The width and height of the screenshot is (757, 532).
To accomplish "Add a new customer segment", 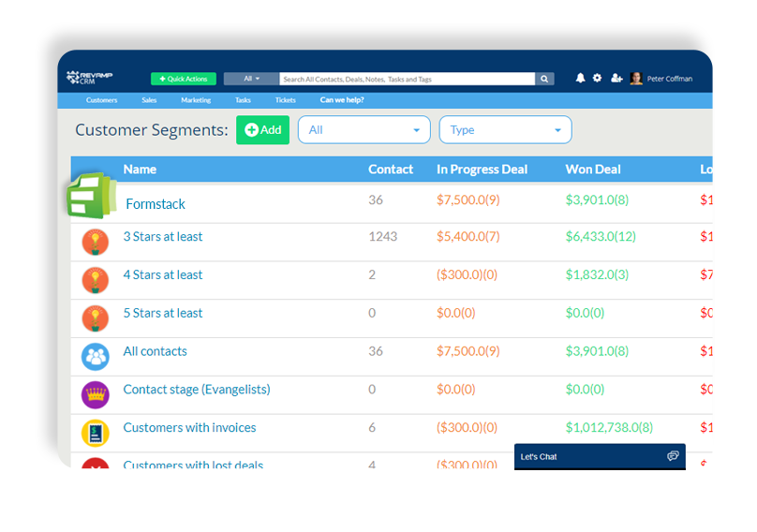I will point(262,130).
